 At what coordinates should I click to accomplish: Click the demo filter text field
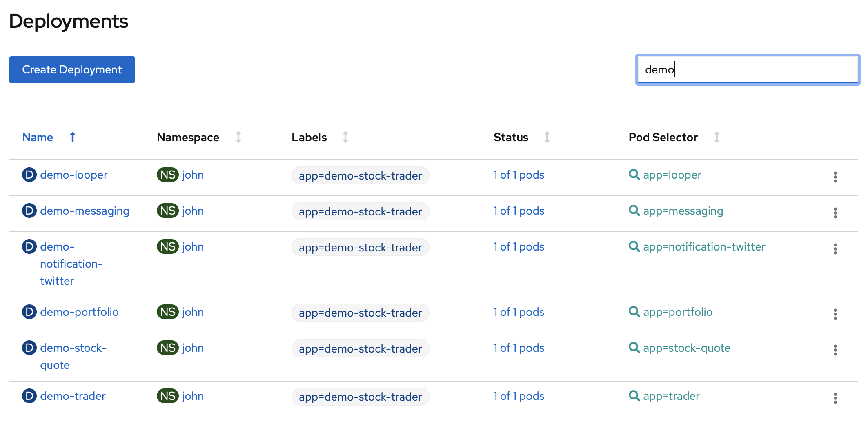pos(747,70)
